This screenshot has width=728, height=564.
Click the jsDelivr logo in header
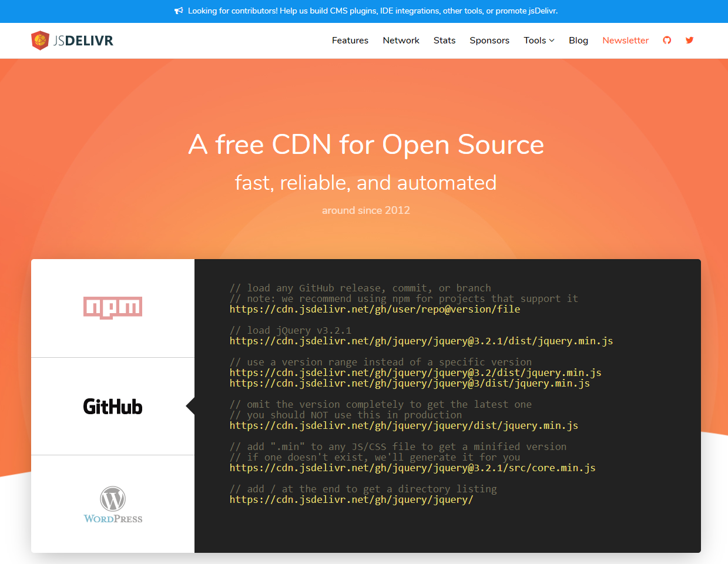click(72, 41)
